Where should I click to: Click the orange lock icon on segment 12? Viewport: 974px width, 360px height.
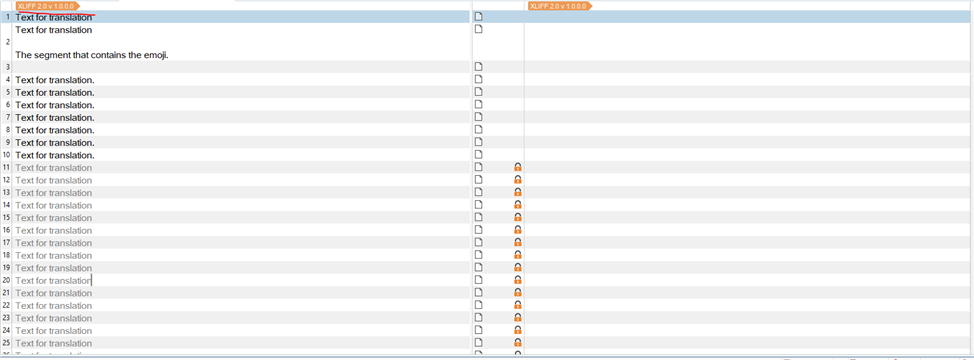point(518,180)
